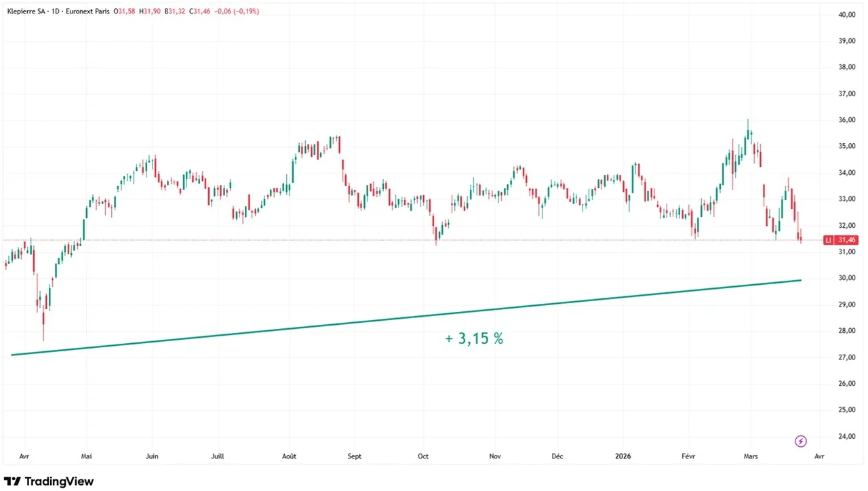
Task: Click the purple lightning bolt icon
Action: click(x=800, y=441)
